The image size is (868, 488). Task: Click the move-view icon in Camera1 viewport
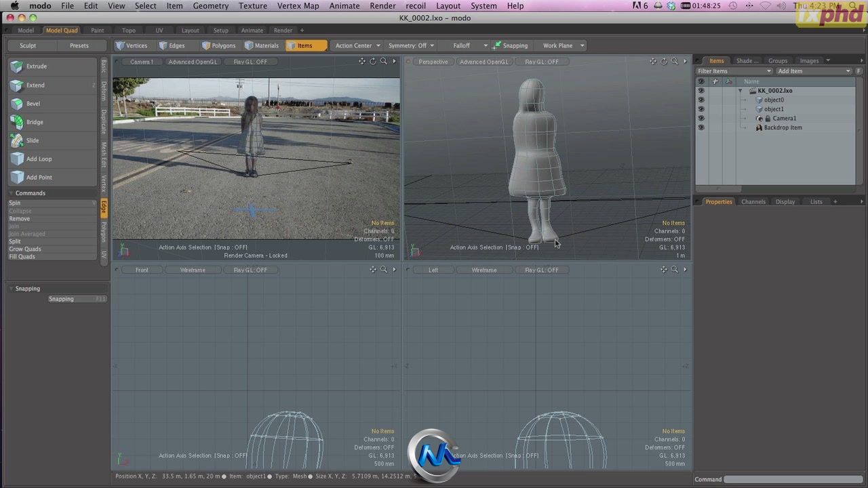[x=362, y=62]
